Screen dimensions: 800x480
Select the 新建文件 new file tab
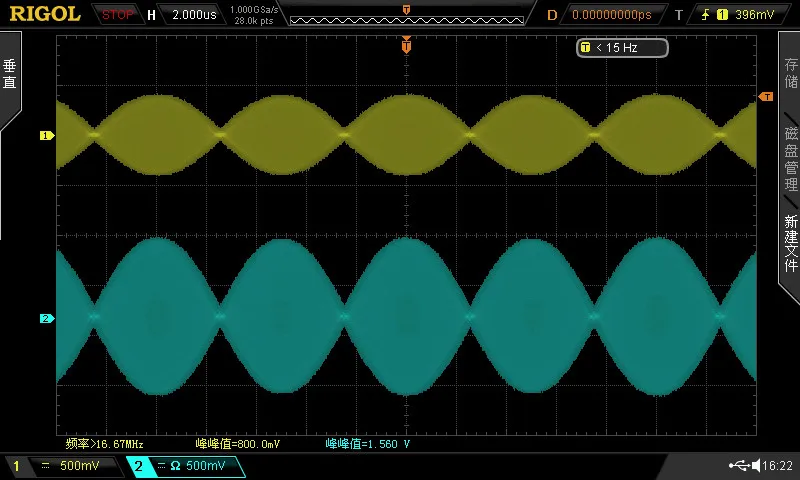coord(791,243)
